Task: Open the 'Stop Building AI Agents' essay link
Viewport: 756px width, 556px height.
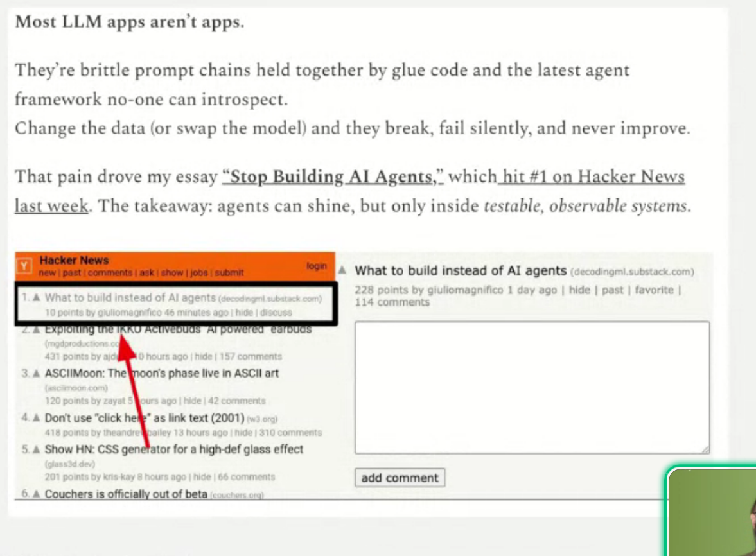Action: click(x=333, y=177)
